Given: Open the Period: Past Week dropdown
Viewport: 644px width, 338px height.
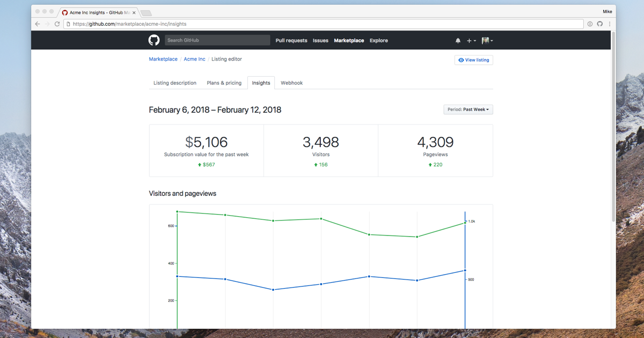Looking at the screenshot, I should 468,109.
